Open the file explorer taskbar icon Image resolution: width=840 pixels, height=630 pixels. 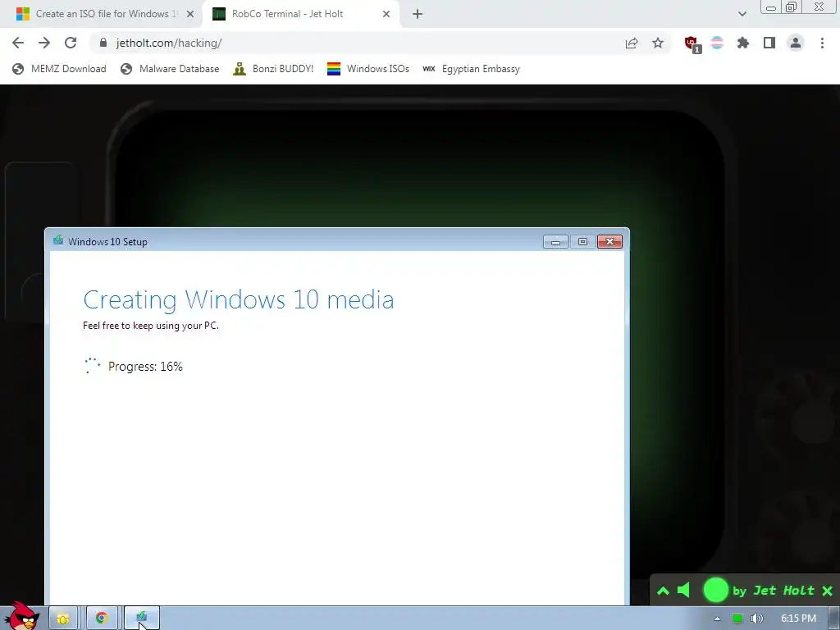tap(63, 619)
